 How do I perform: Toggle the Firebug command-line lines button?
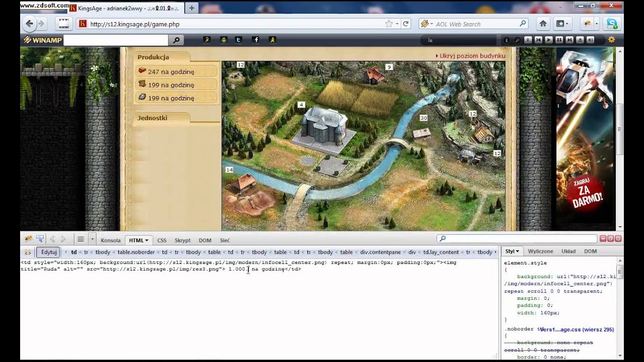tap(80, 239)
